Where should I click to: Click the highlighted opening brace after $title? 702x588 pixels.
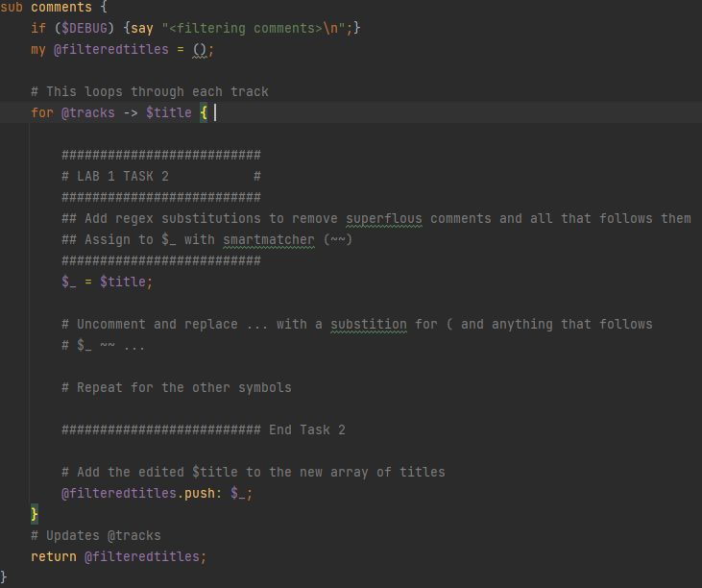click(204, 112)
